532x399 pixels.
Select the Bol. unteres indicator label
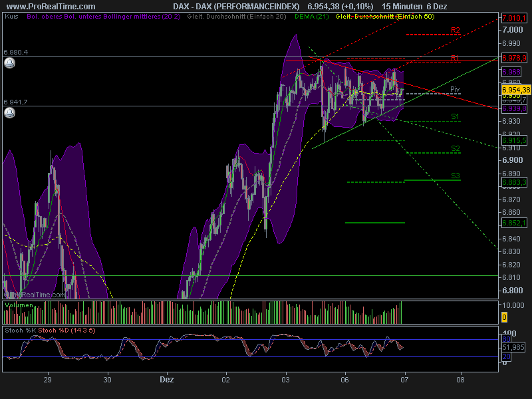tap(80, 16)
